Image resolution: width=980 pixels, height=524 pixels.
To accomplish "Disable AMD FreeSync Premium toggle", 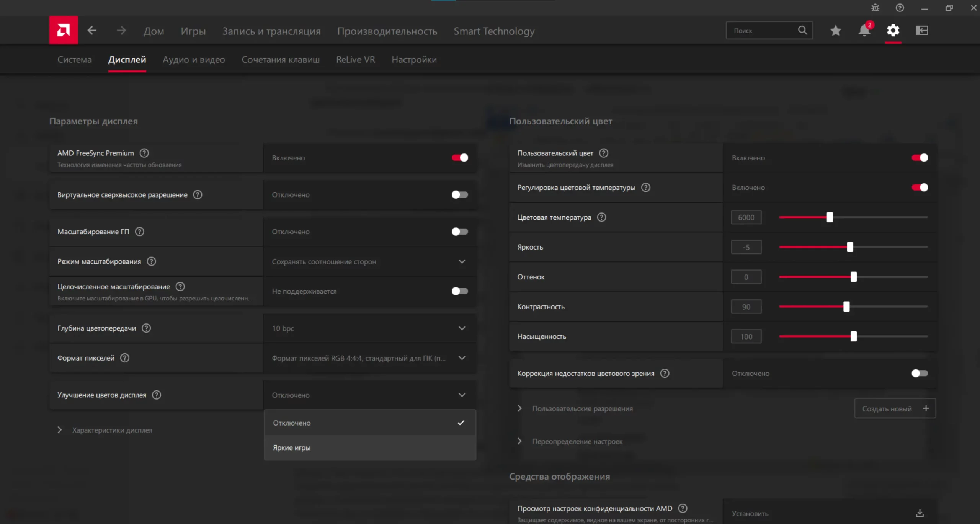I will tap(459, 158).
